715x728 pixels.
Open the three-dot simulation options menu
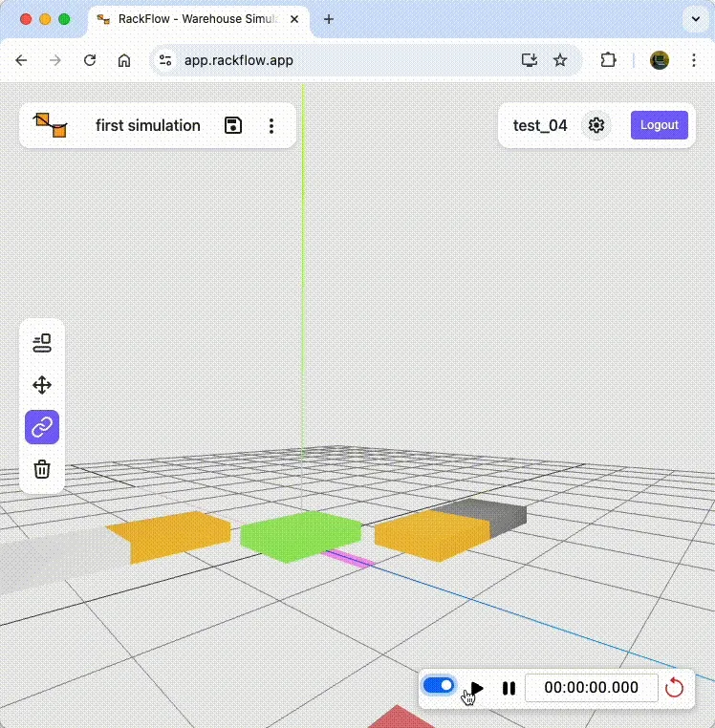271,125
